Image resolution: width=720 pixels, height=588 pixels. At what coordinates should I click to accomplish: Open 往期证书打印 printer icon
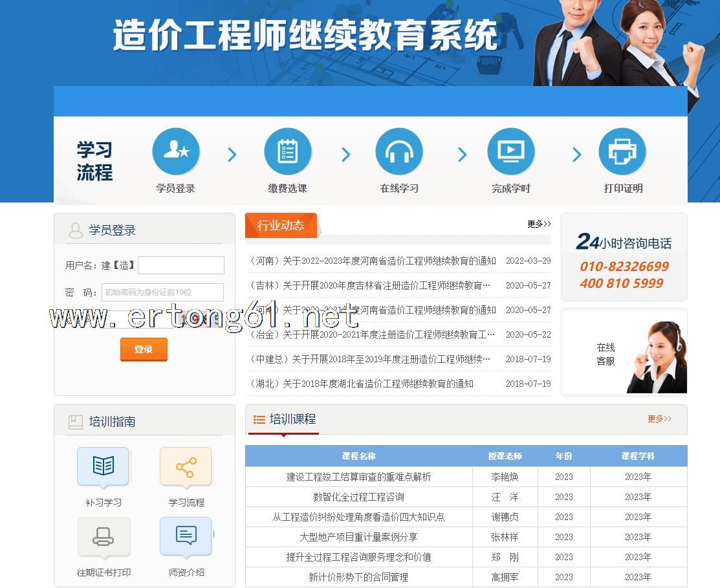click(x=103, y=536)
